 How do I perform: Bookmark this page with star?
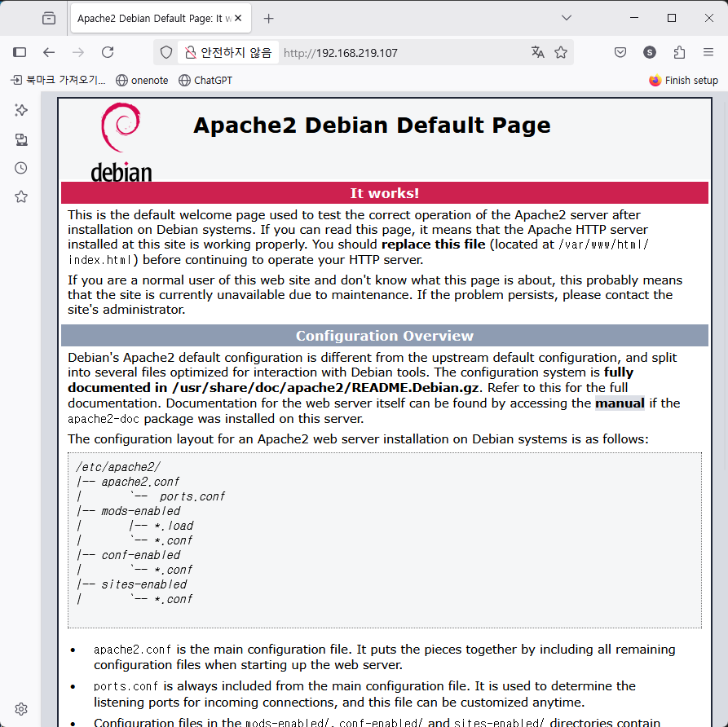pos(561,52)
